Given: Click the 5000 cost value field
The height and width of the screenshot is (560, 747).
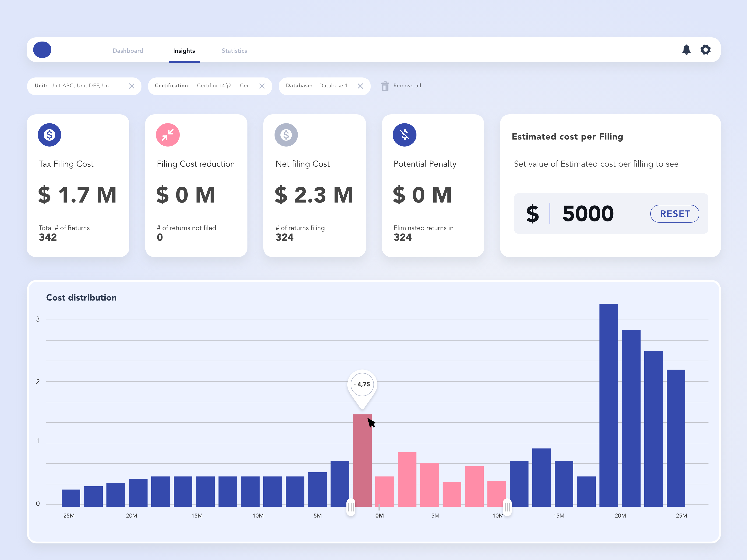Looking at the screenshot, I should (x=588, y=213).
